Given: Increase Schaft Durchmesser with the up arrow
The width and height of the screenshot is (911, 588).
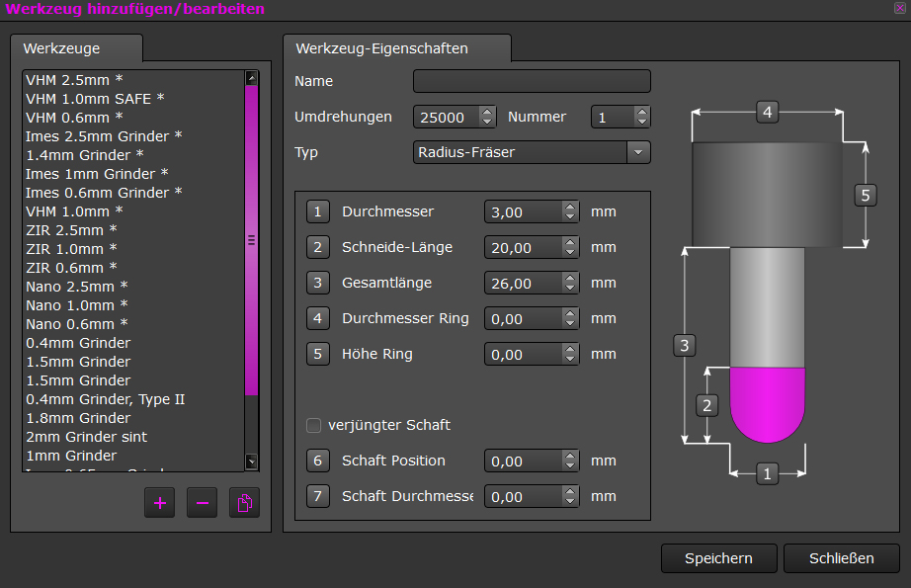Looking at the screenshot, I should [570, 491].
